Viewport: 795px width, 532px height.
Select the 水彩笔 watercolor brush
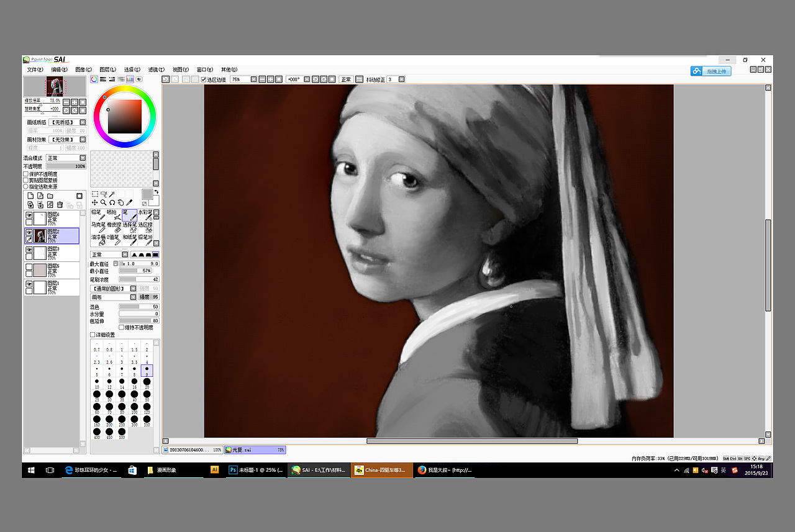[145, 215]
